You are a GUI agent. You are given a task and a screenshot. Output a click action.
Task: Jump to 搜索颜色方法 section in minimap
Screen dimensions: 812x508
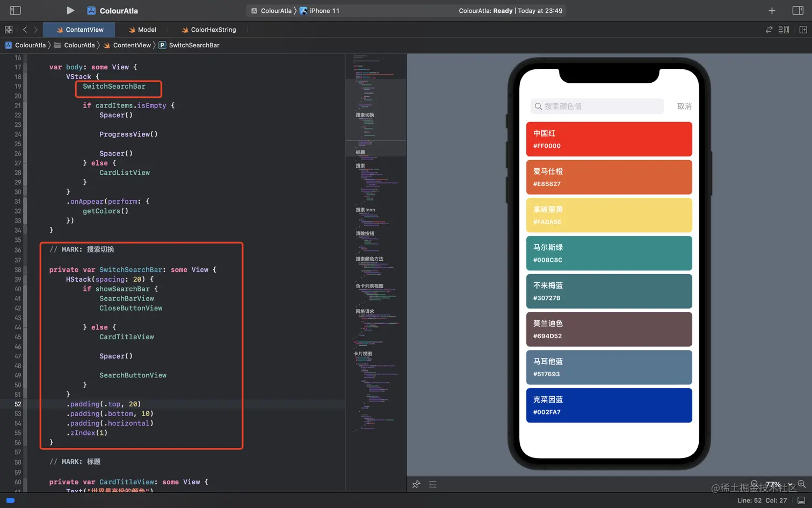(x=369, y=259)
